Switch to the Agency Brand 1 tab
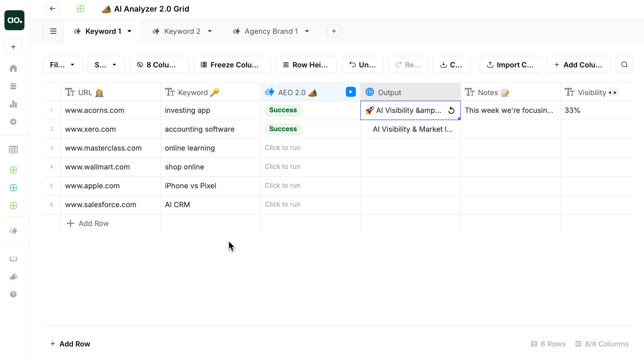The width and height of the screenshot is (644, 360). 271,31
